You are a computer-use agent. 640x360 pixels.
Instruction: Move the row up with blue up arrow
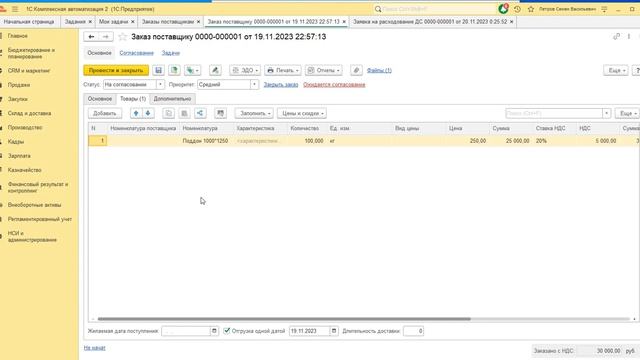tap(136, 113)
